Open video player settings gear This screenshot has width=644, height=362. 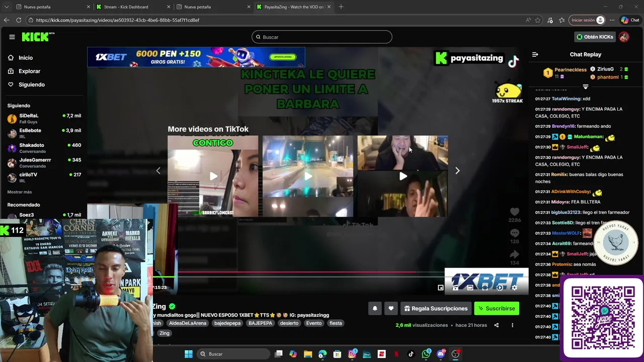click(x=514, y=288)
